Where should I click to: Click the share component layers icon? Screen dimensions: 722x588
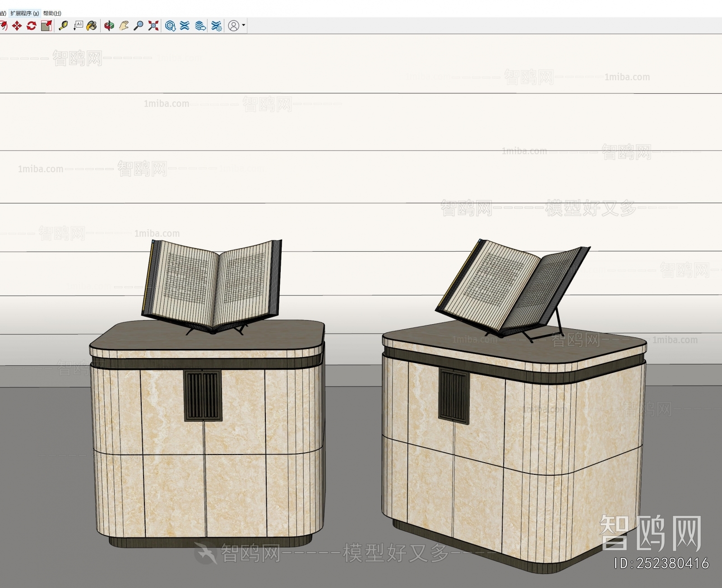pyautogui.click(x=200, y=26)
